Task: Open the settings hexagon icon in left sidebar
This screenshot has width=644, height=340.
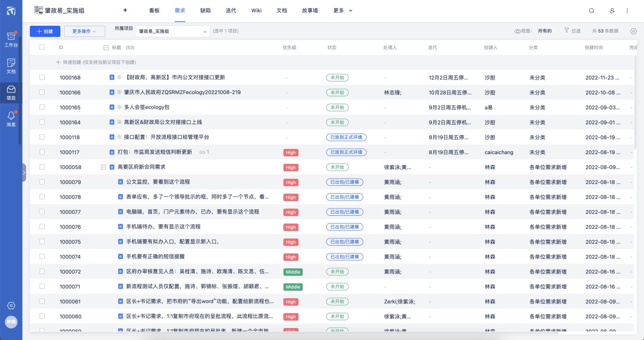Action: pos(11,305)
